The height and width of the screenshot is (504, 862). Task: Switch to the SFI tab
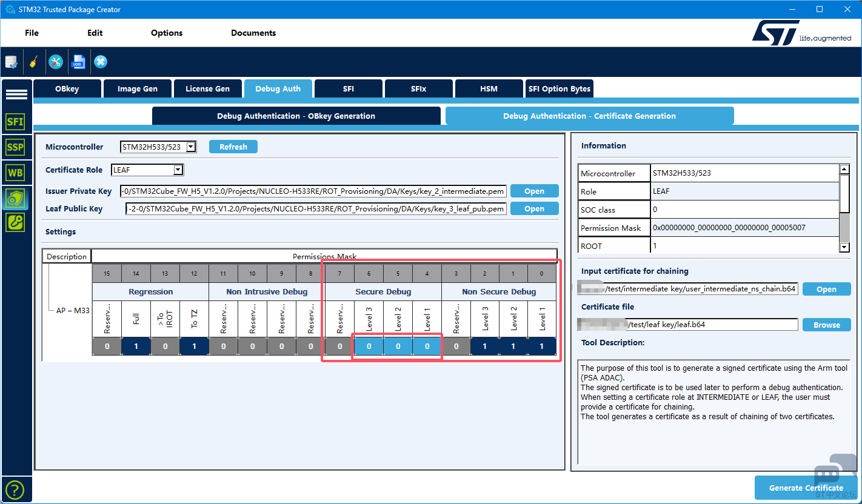coord(349,88)
